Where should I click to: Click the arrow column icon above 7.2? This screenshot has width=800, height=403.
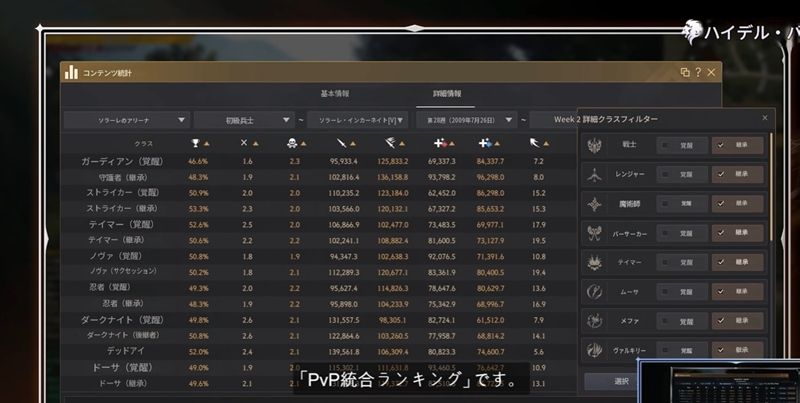(x=534, y=143)
